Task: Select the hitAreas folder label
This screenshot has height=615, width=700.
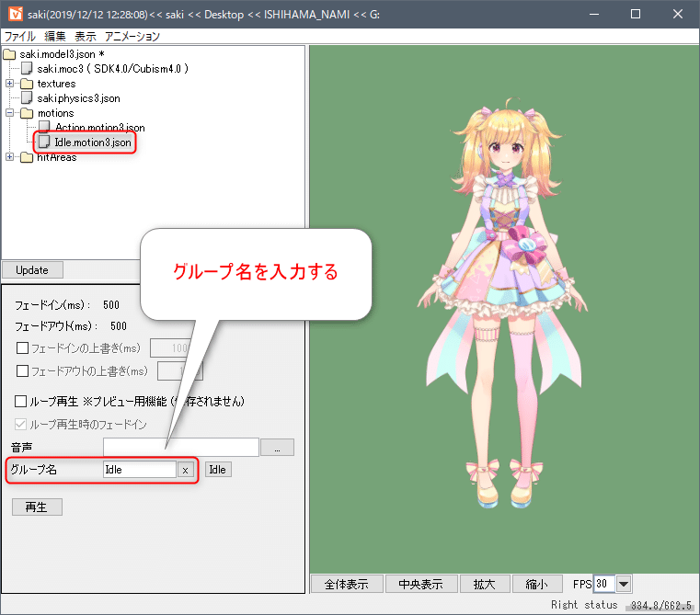Action: 57,157
